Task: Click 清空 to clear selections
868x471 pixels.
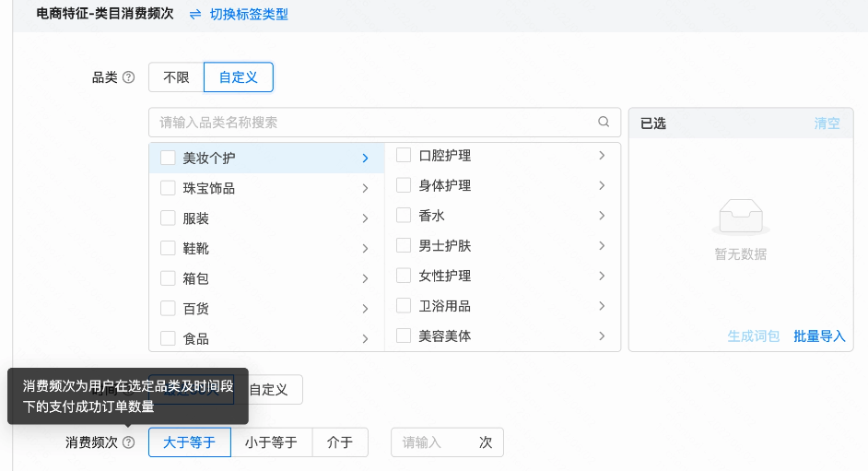Action: coord(827,123)
